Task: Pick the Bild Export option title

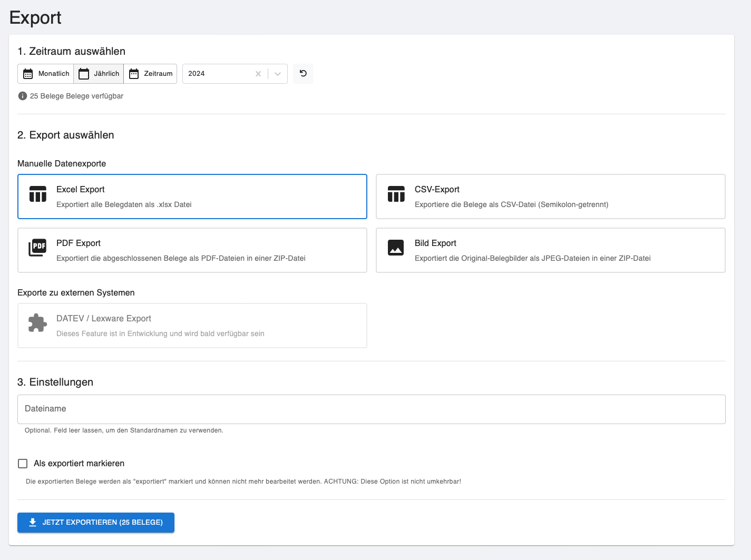Action: coord(435,243)
